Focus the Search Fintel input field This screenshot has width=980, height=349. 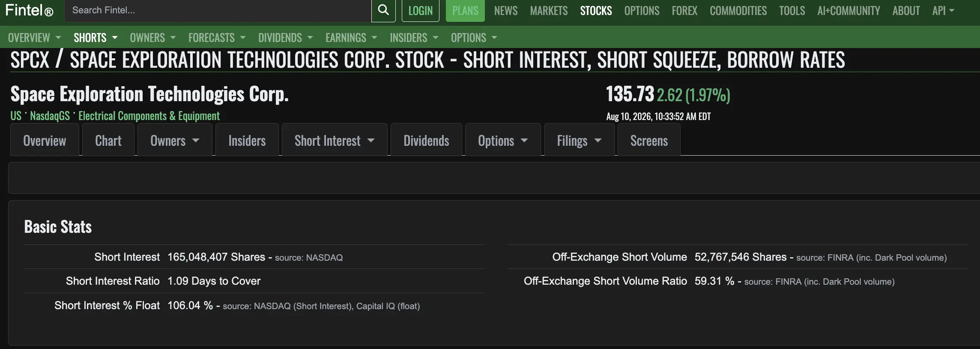(218, 10)
